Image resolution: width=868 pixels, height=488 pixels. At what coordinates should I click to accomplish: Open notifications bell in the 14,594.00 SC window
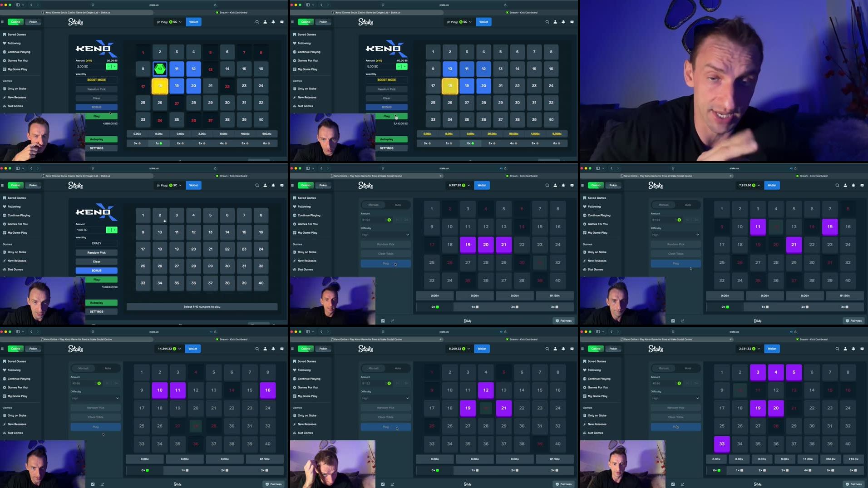[273, 185]
